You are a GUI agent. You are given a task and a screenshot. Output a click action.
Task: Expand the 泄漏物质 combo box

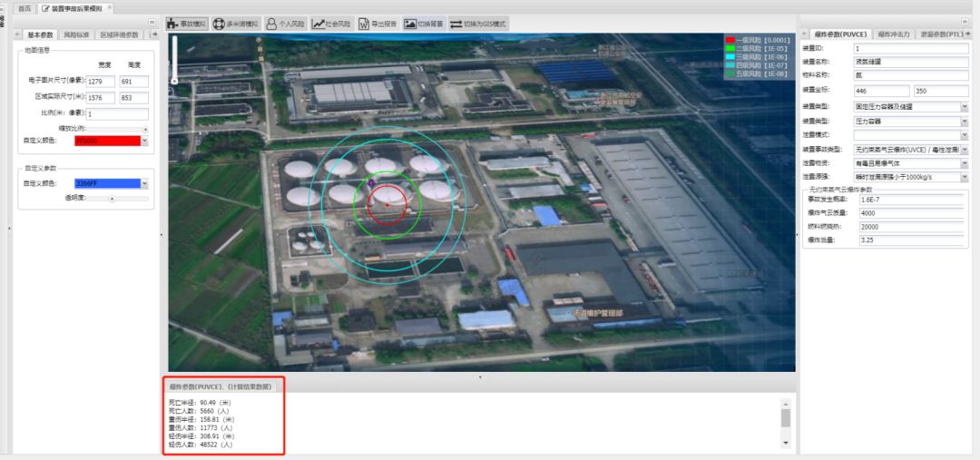(964, 162)
